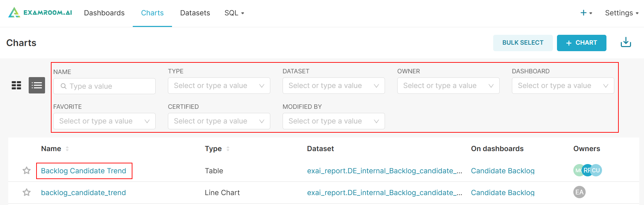644x205 pixels.
Task: Expand the TYPE filter dropdown
Action: pos(219,86)
